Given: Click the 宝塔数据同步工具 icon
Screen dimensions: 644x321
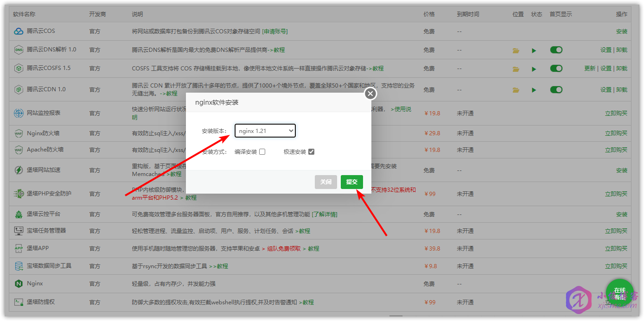Looking at the screenshot, I should 19,266.
